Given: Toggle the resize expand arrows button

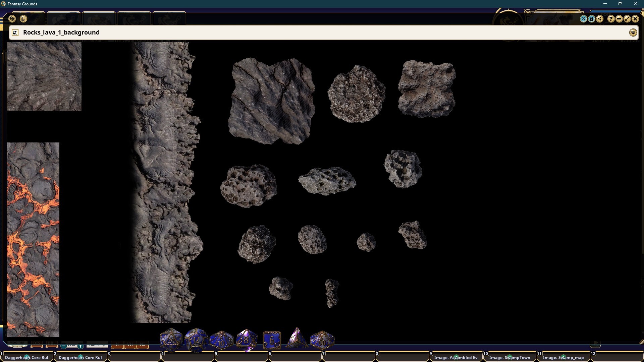Looking at the screenshot, I should 627,19.
